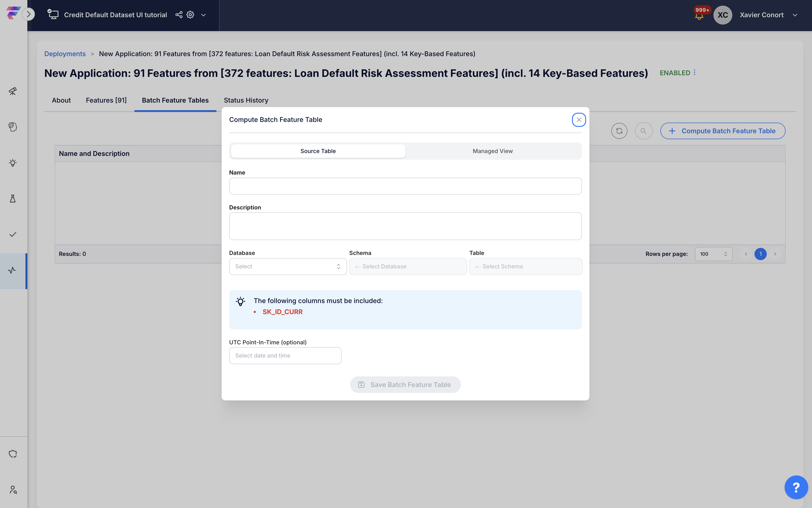Click the share icon beside catalog name
Image resolution: width=812 pixels, height=508 pixels.
click(x=179, y=15)
